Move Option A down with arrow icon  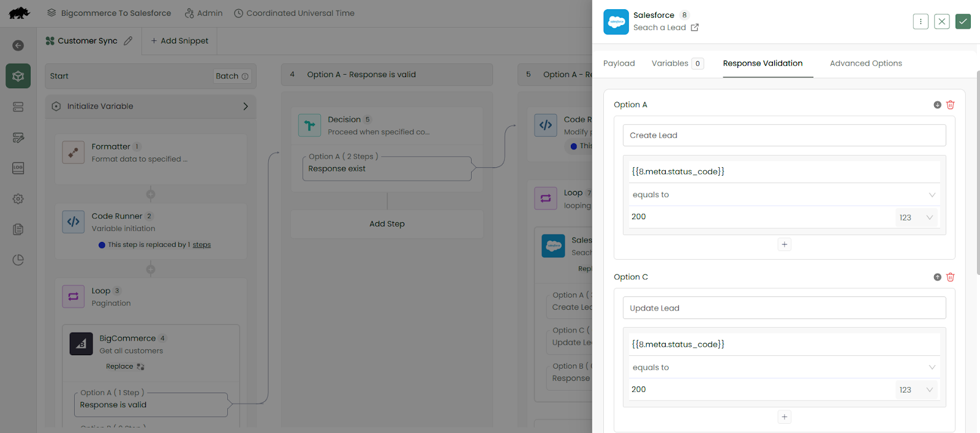937,105
